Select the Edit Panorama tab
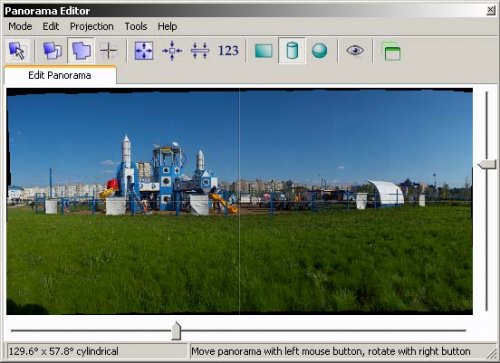Screen dimensions: 500x363 60,75
